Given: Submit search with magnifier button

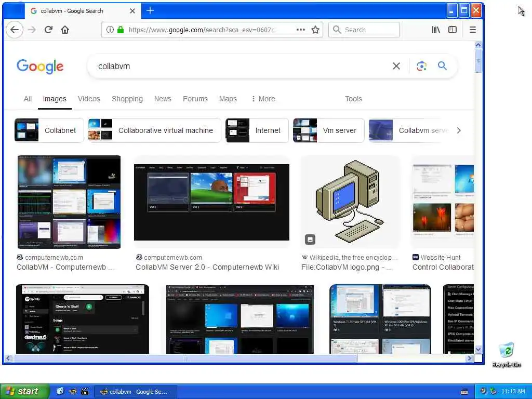Looking at the screenshot, I should click(442, 66).
